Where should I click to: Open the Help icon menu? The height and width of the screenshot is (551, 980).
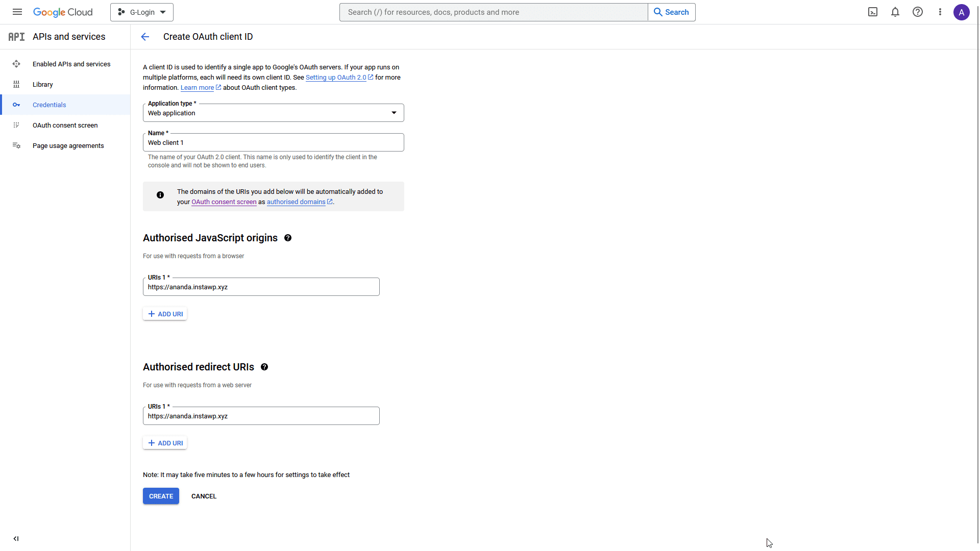[918, 12]
